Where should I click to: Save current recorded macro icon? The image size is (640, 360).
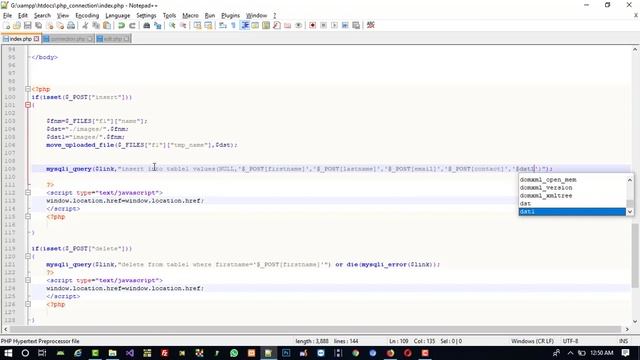(x=356, y=25)
